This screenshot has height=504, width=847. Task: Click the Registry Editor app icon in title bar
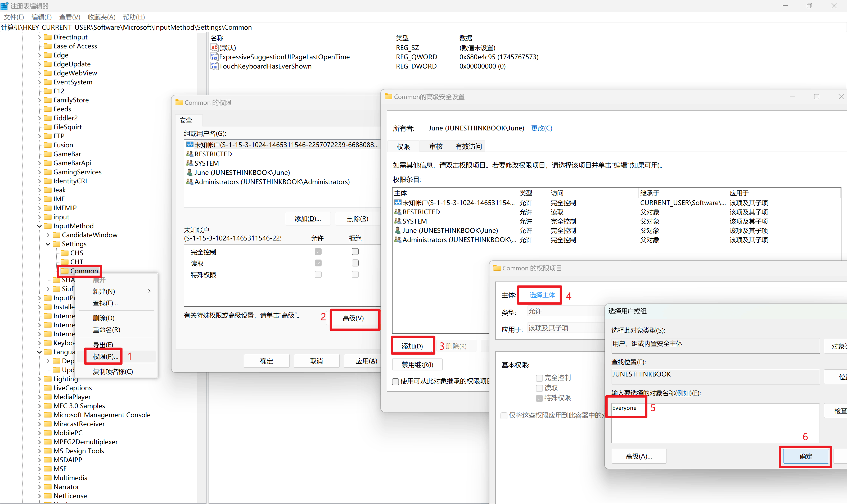(x=4, y=6)
